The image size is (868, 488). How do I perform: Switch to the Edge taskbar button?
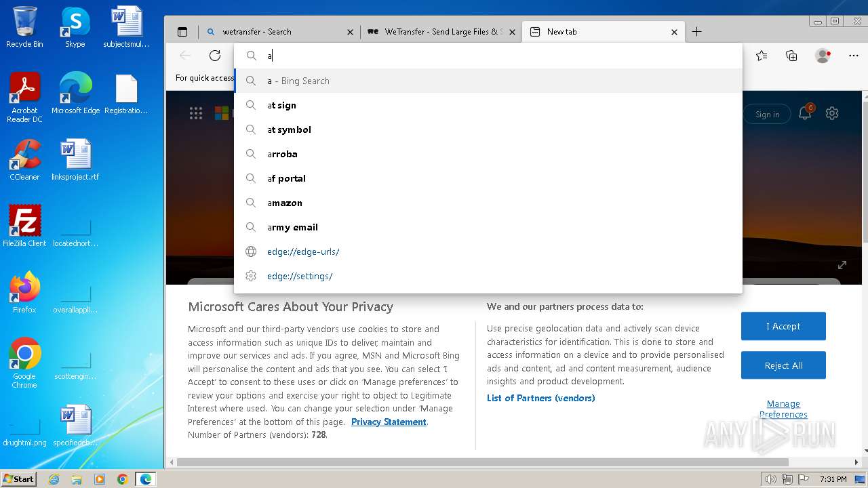(146, 479)
